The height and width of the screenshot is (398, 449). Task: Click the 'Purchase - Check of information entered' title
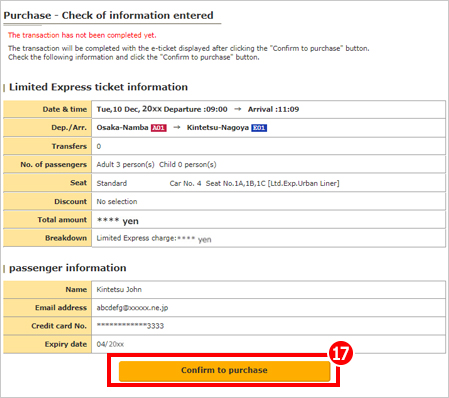[x=108, y=15]
